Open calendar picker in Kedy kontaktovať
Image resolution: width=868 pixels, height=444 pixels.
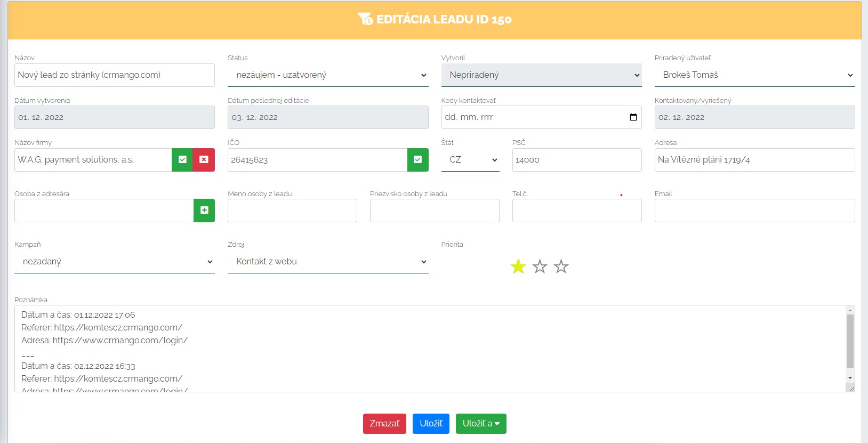coord(633,117)
